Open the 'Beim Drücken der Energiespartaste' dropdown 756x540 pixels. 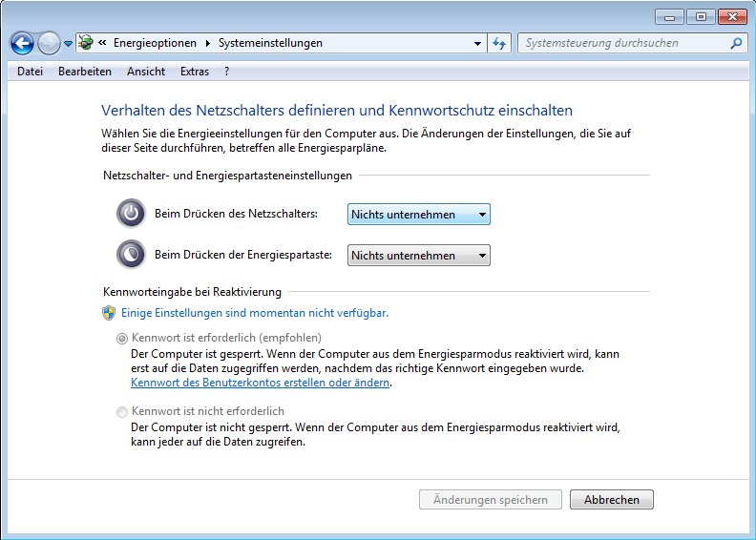click(x=418, y=256)
